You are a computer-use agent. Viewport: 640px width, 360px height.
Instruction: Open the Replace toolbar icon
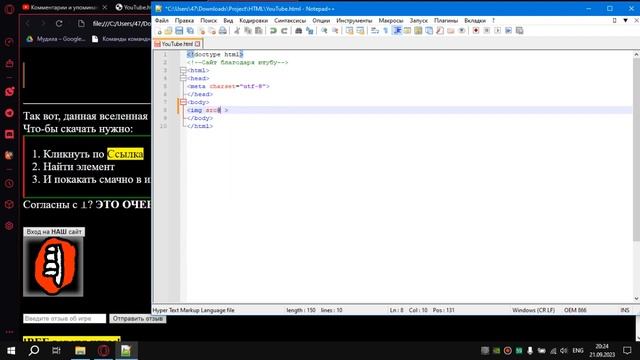coord(310,31)
